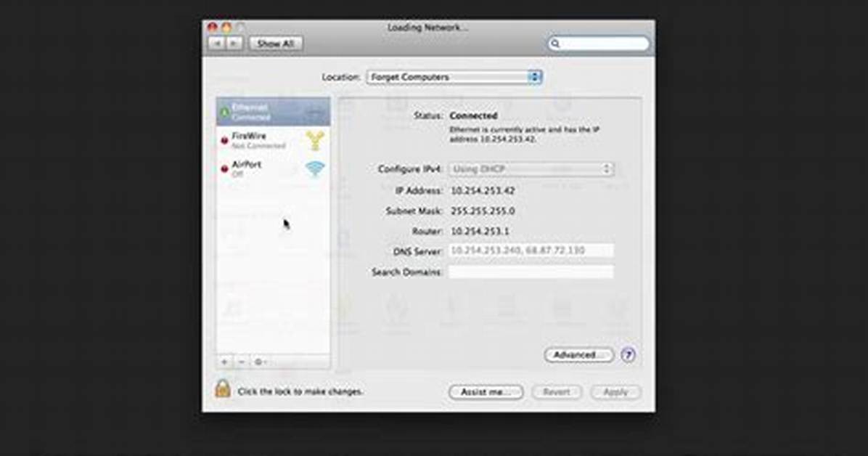The width and height of the screenshot is (868, 456).
Task: Click the IP Address value 10.254.253.42
Action: pos(483,190)
